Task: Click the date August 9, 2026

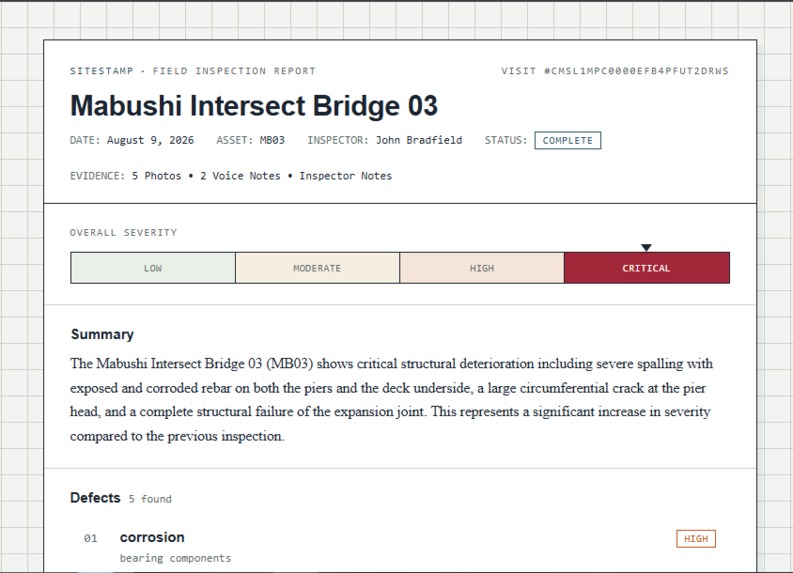Action: tap(150, 140)
